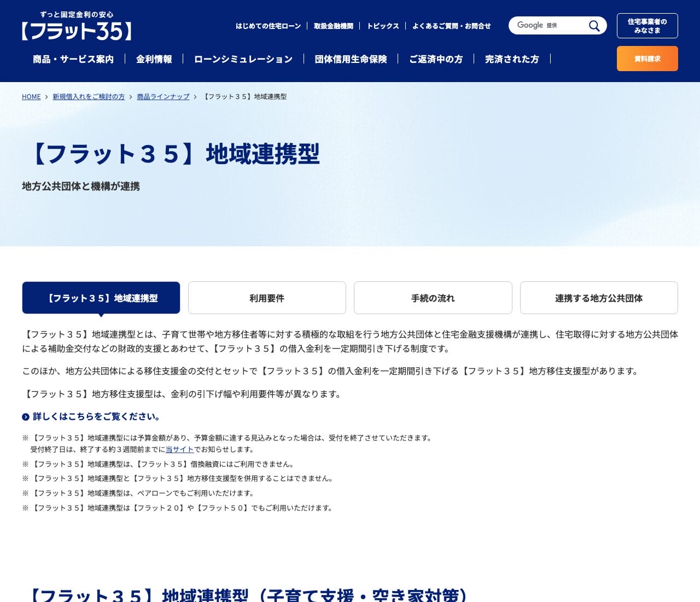This screenshot has height=602, width=700.
Task: Open トピックス link
Action: [x=383, y=26]
